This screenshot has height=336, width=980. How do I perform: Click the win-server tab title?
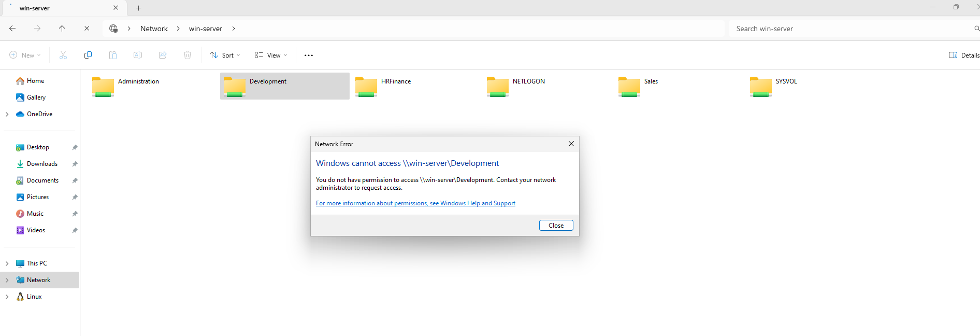pyautogui.click(x=35, y=8)
